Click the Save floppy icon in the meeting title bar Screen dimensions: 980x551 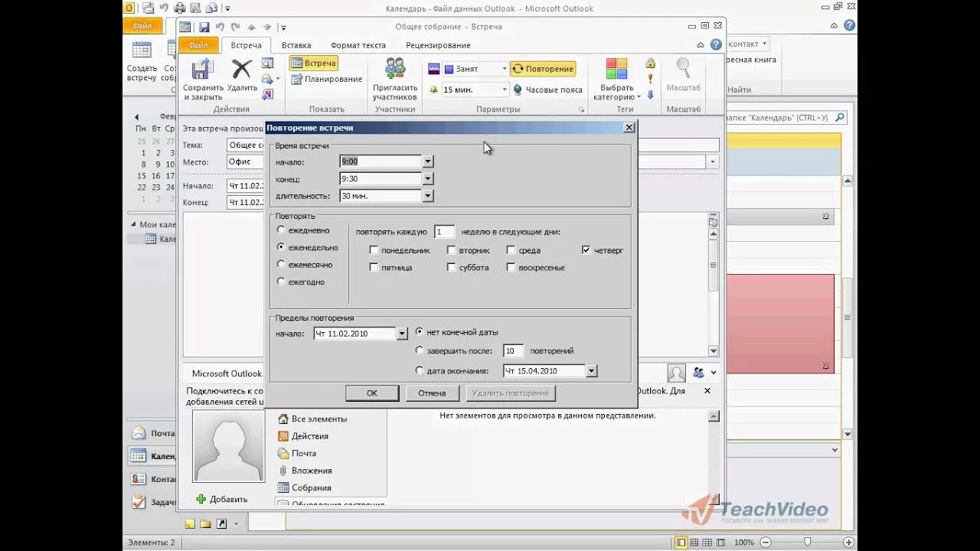coord(204,27)
